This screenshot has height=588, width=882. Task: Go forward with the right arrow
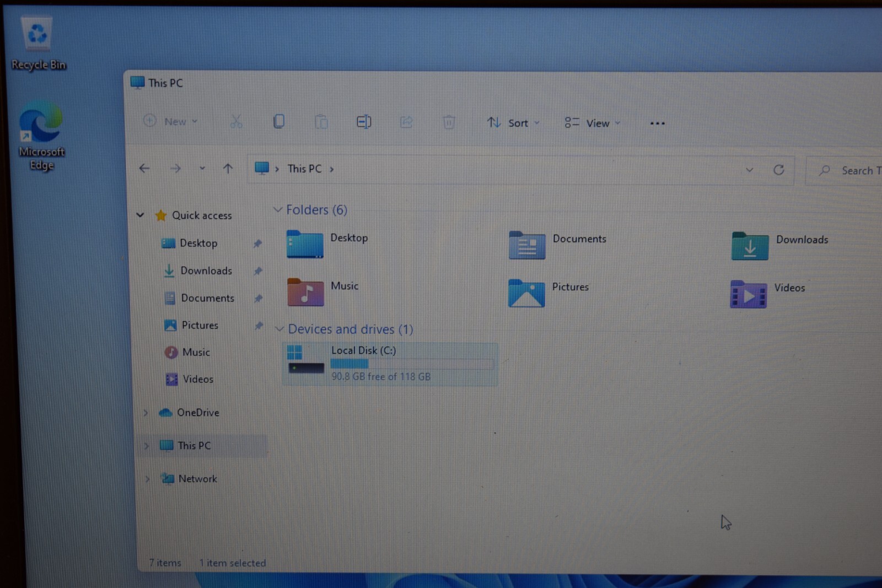pyautogui.click(x=175, y=168)
